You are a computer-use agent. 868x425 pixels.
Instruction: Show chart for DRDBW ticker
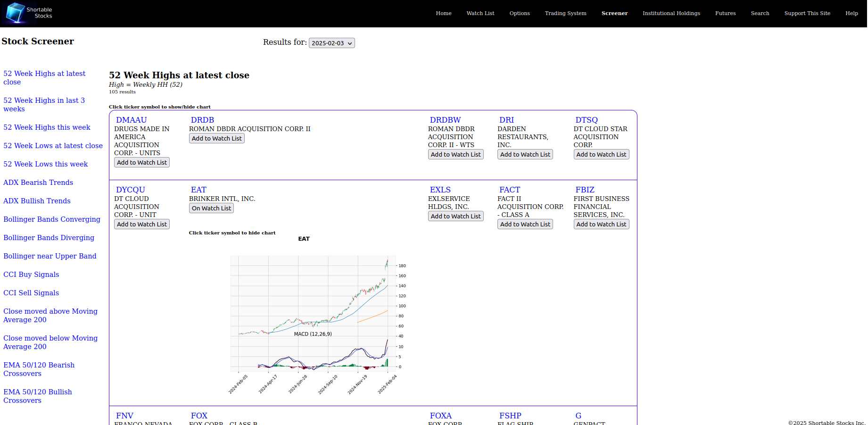tap(445, 120)
